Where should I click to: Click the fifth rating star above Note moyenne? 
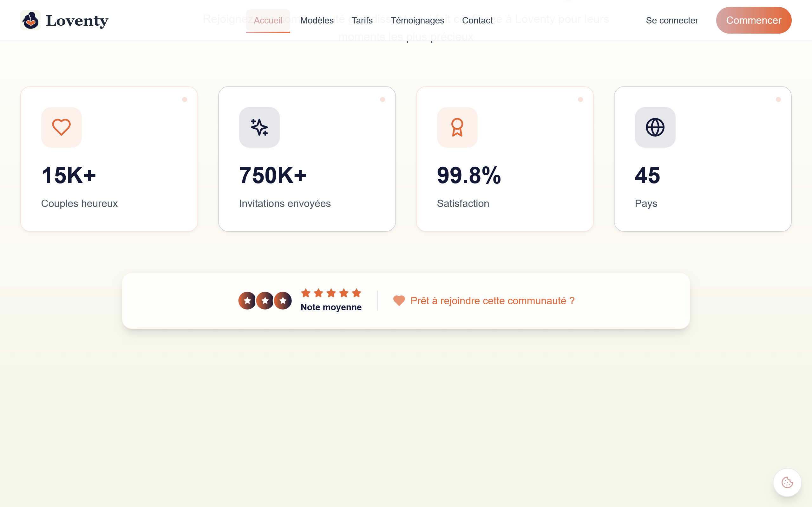(x=356, y=293)
